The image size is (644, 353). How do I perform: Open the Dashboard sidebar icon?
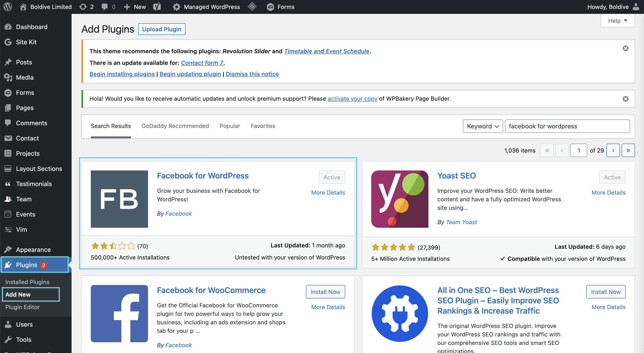8,27
